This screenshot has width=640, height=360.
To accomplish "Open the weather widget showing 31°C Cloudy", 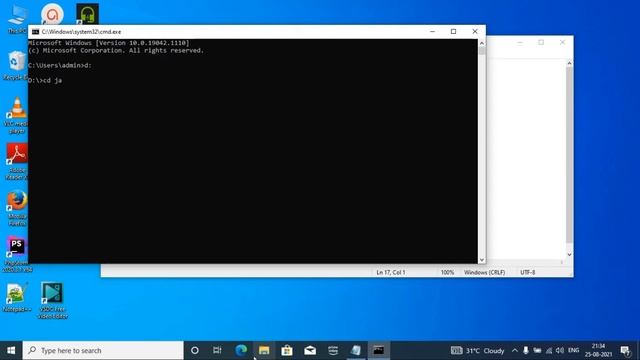I will [478, 351].
